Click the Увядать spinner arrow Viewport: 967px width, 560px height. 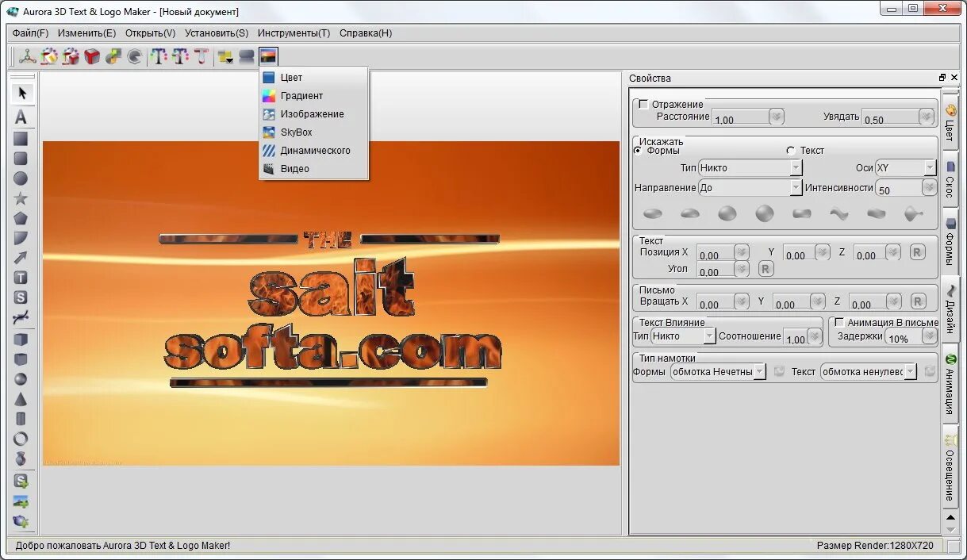click(x=927, y=117)
